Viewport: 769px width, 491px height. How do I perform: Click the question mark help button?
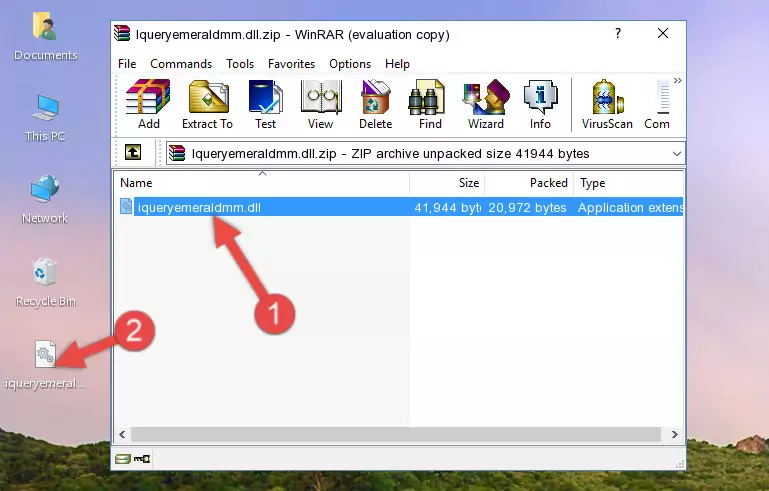618,33
